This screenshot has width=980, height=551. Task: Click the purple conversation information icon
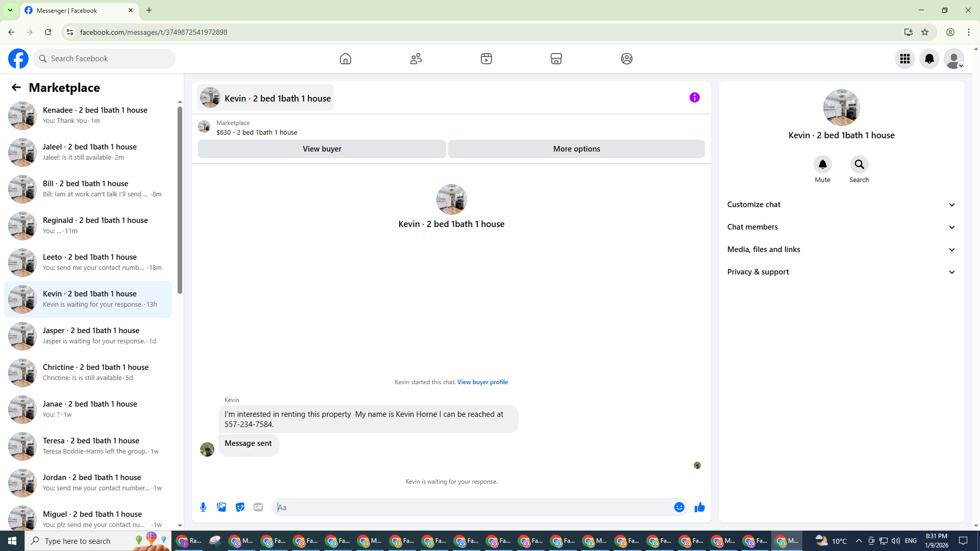[x=694, y=97]
